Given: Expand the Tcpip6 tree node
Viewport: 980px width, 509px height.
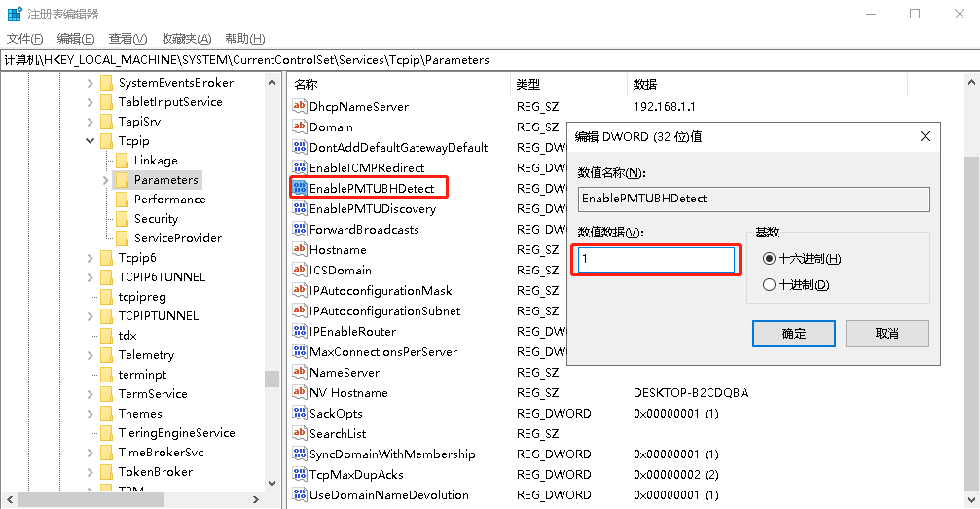Looking at the screenshot, I should coord(91,258).
